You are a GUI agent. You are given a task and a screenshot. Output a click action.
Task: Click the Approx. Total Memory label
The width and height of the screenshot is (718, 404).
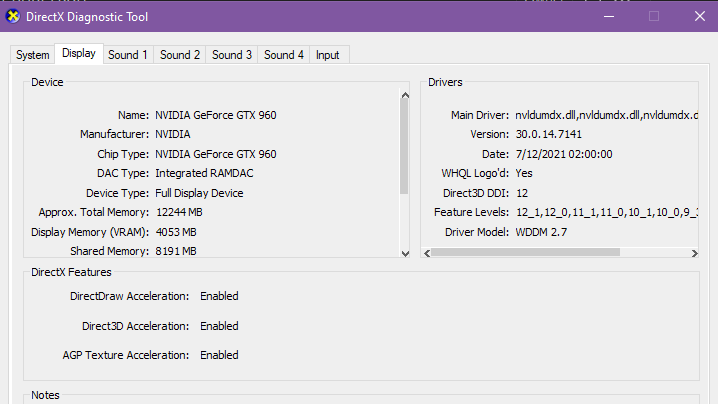click(x=93, y=212)
